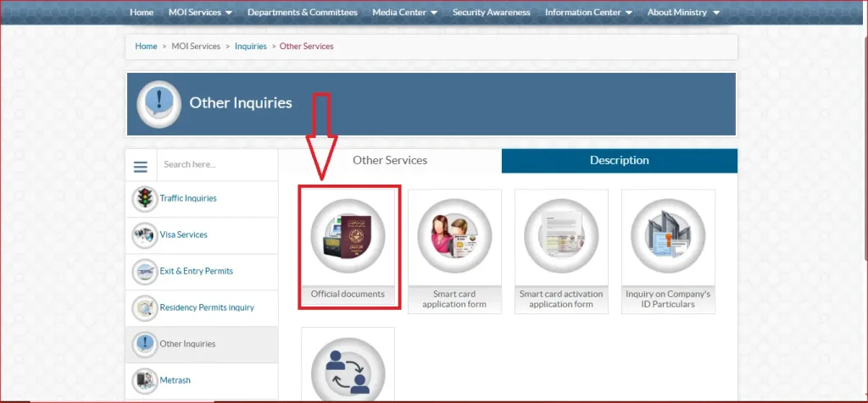The width and height of the screenshot is (868, 403).
Task: Click Smart card activation application form caption
Action: pos(561,299)
